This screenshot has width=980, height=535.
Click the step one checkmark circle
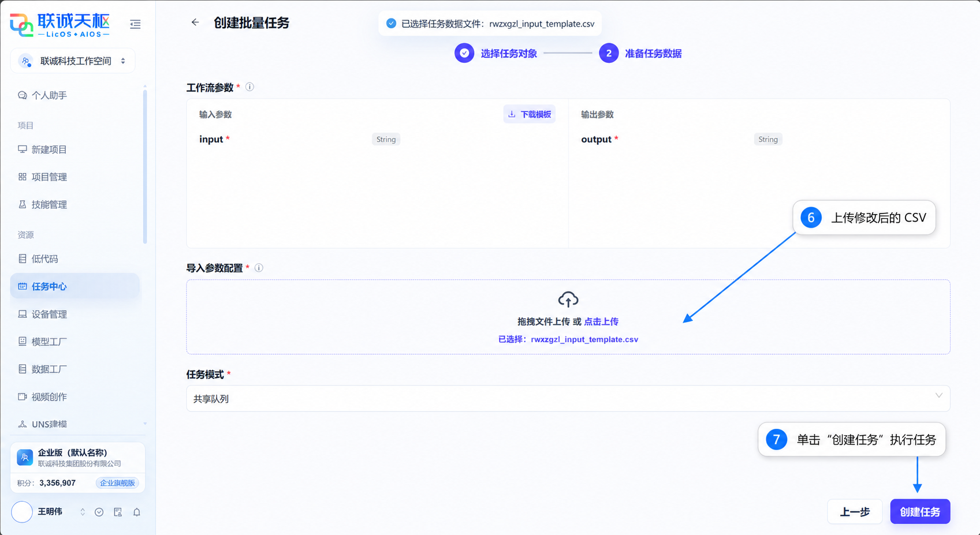[464, 53]
